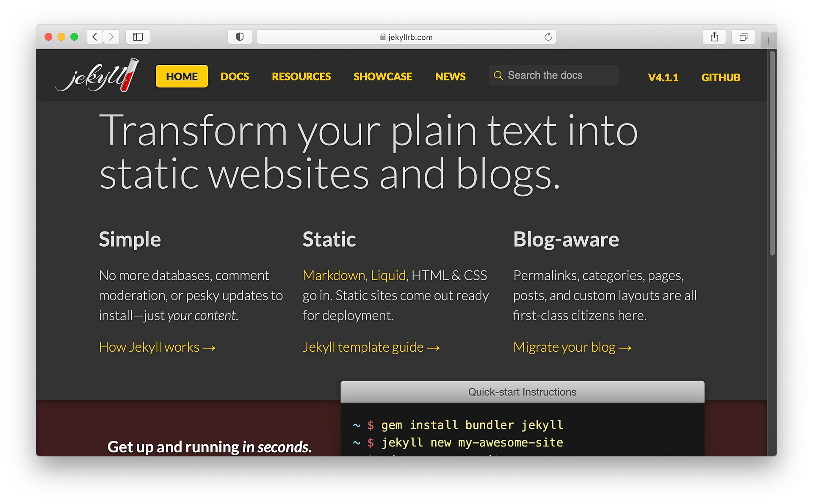Open Jekyll template guide link
Screen dimensions: 813x504
tap(371, 347)
